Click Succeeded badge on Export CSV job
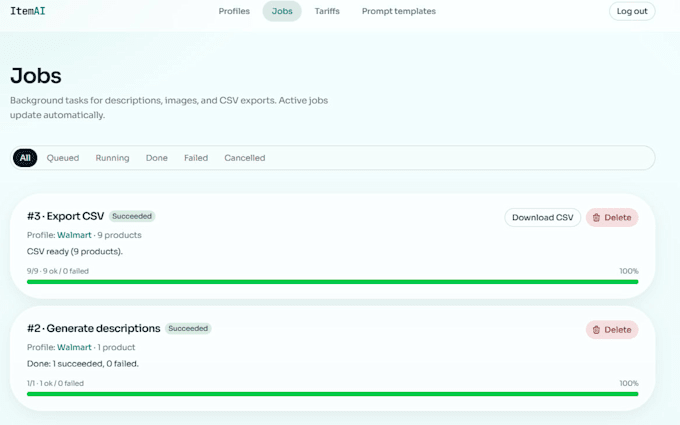This screenshot has height=425, width=680. coord(132,216)
